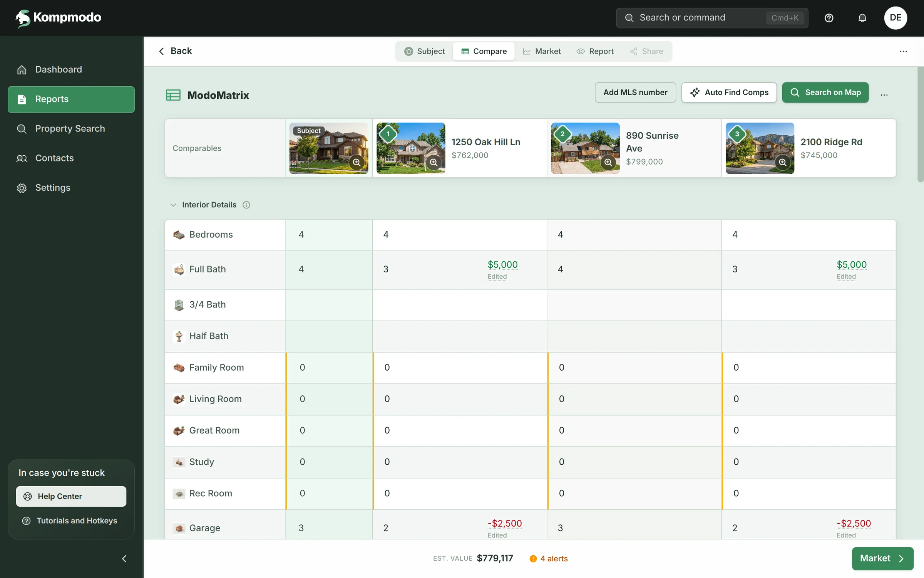Click the Bedrooms row icon
This screenshot has width=924, height=578.
(x=179, y=235)
